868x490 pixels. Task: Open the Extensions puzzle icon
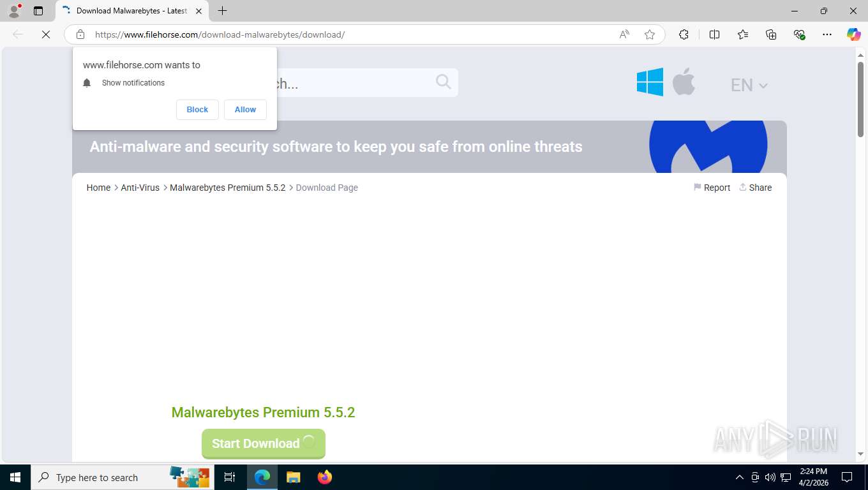click(684, 34)
